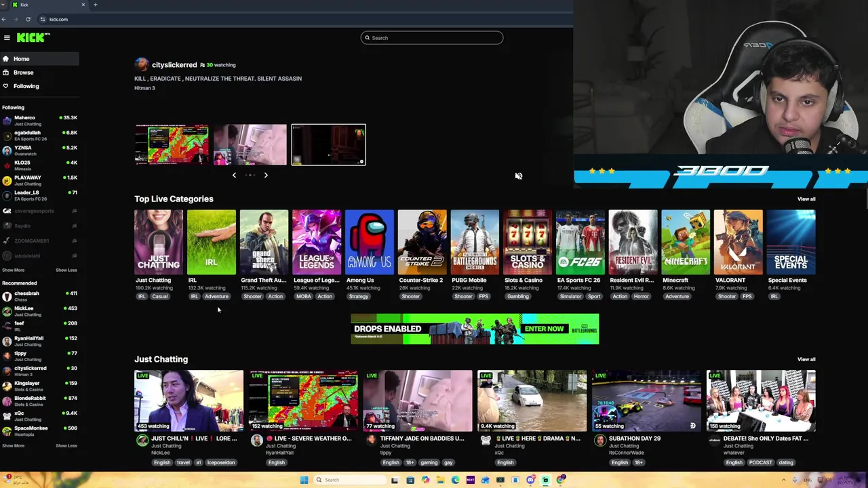Open DEBATE podcast stream title
The height and width of the screenshot is (488, 868).
point(766,439)
